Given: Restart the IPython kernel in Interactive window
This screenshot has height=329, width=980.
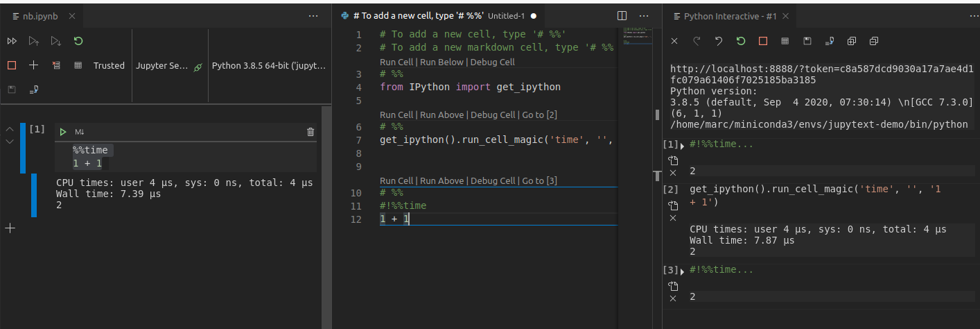Looking at the screenshot, I should click(x=741, y=42).
